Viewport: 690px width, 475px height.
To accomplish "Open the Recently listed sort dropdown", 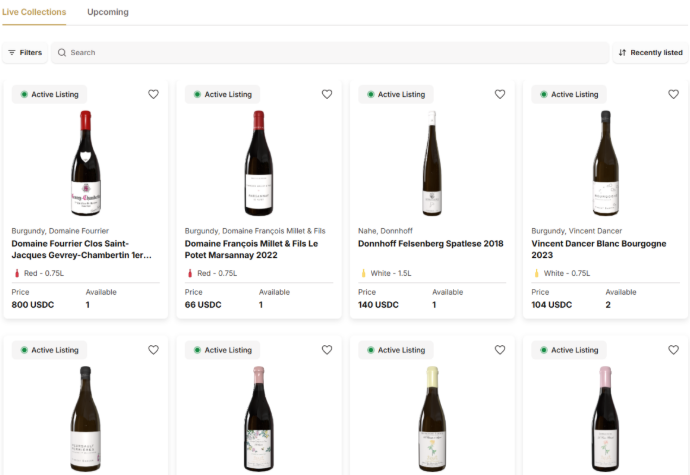I will pyautogui.click(x=650, y=52).
